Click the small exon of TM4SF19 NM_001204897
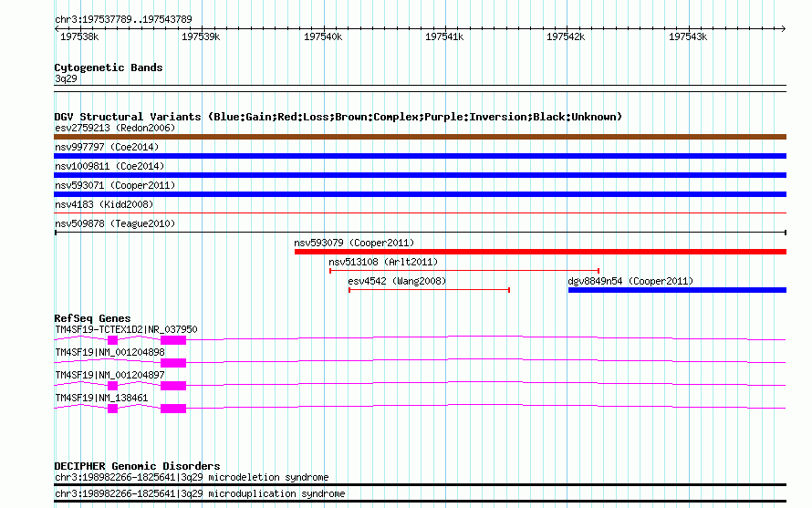This screenshot has width=812, height=508. tap(112, 386)
